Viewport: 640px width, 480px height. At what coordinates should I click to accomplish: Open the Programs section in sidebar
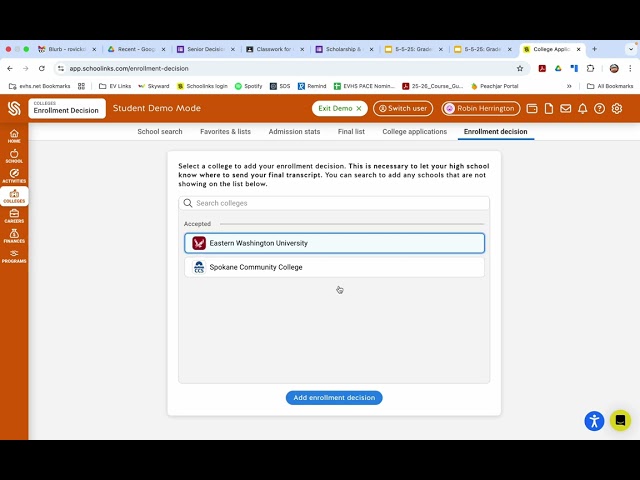tap(14, 256)
